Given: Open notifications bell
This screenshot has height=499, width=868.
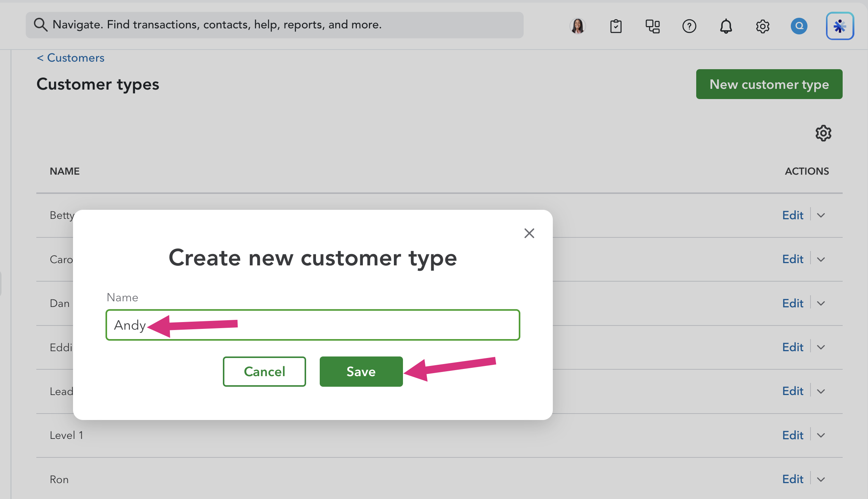Looking at the screenshot, I should coord(726,26).
